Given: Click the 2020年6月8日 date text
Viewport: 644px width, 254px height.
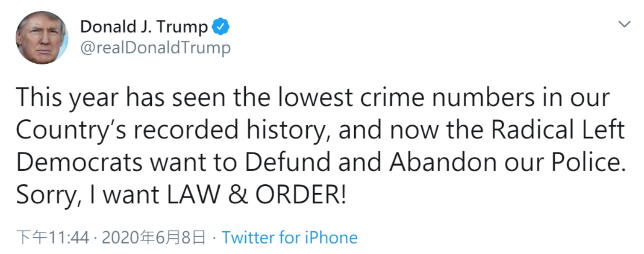Looking at the screenshot, I should click(x=154, y=238).
